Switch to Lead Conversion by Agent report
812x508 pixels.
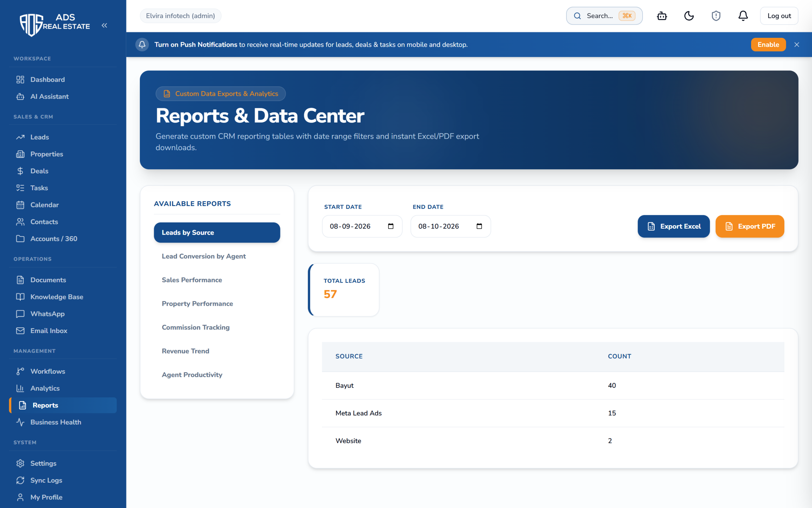tap(217, 256)
